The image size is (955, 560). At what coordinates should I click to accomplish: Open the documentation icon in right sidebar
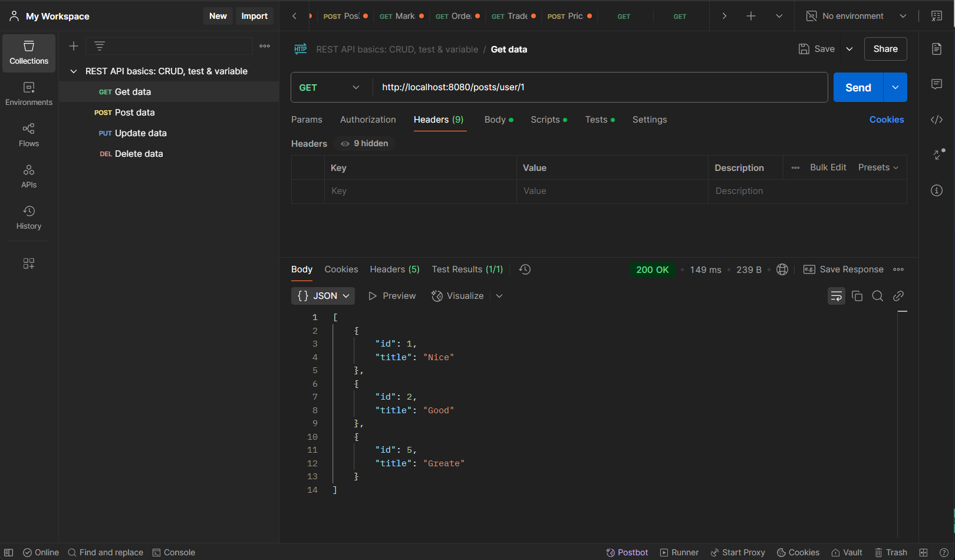(937, 49)
